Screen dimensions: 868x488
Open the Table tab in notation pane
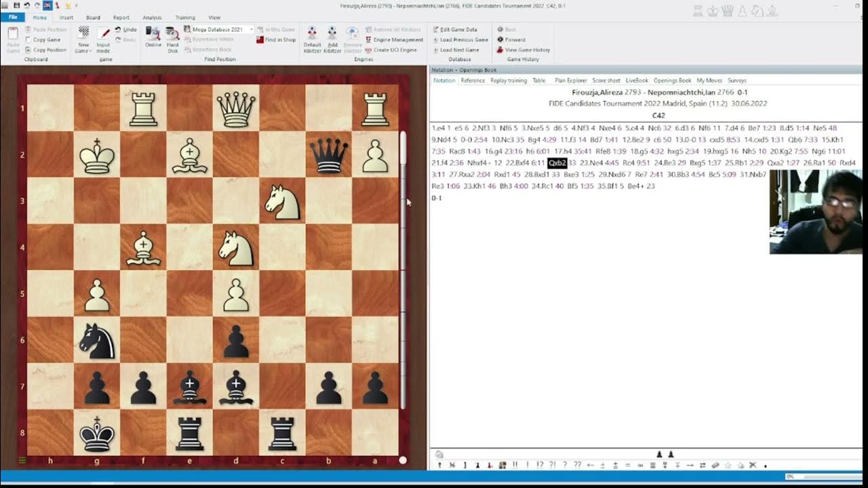click(x=539, y=81)
